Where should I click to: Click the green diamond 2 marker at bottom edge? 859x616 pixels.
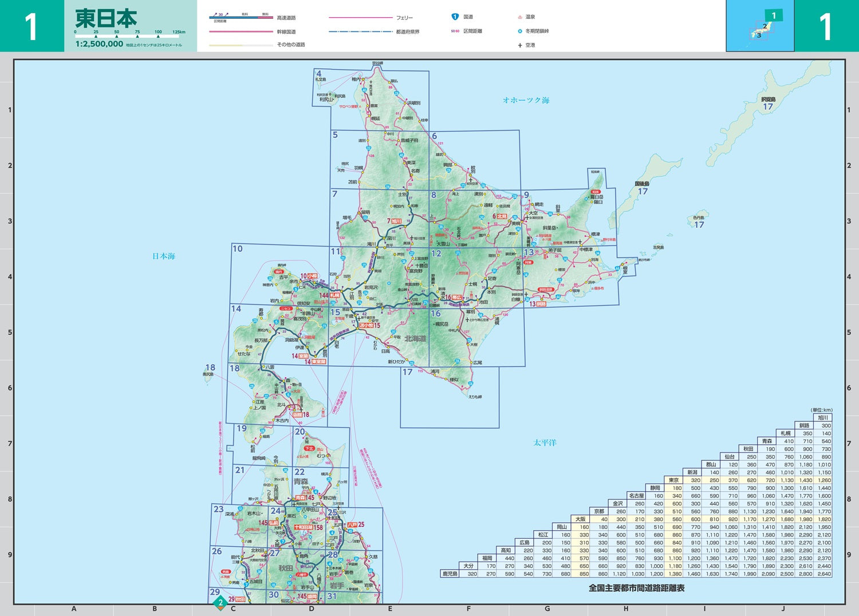tap(220, 602)
